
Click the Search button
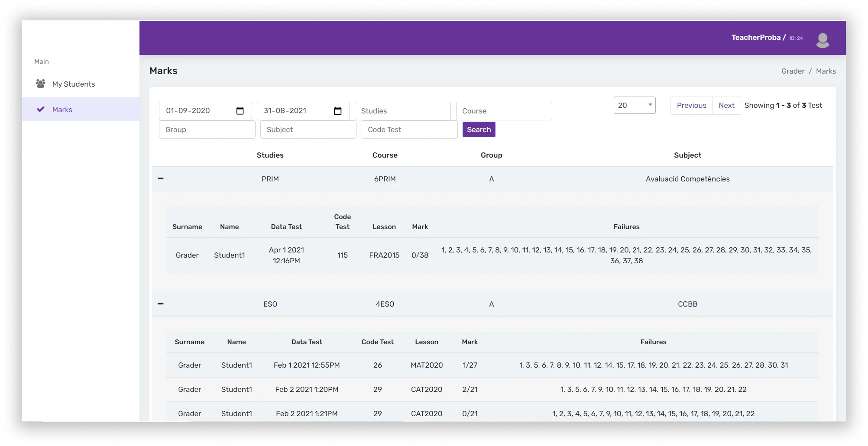(x=479, y=129)
